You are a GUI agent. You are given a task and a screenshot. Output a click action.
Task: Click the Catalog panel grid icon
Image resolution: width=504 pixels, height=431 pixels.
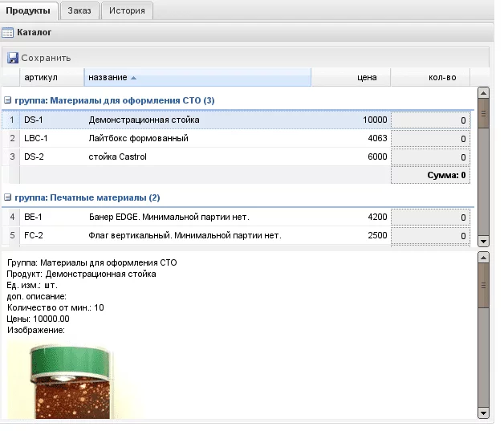(x=8, y=33)
